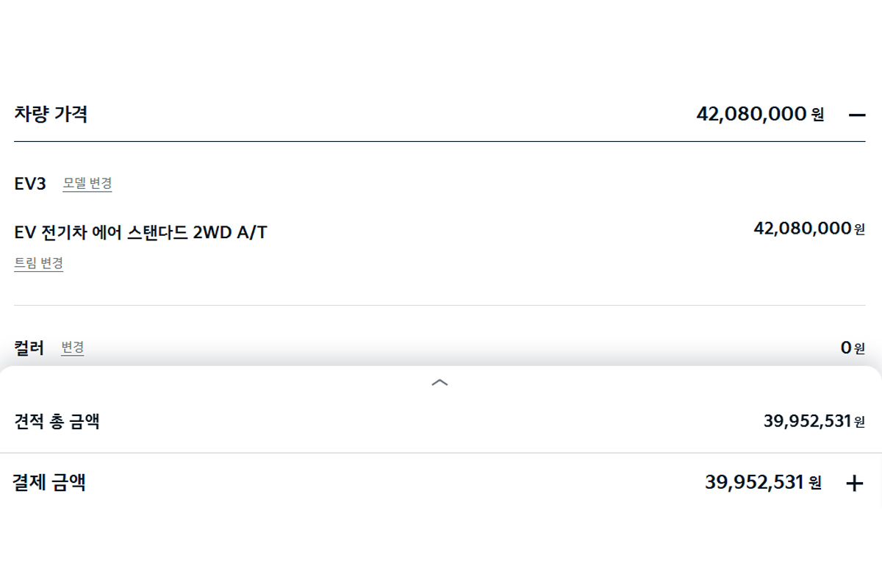Click the 39,952,531원 payment amount

coord(763,482)
